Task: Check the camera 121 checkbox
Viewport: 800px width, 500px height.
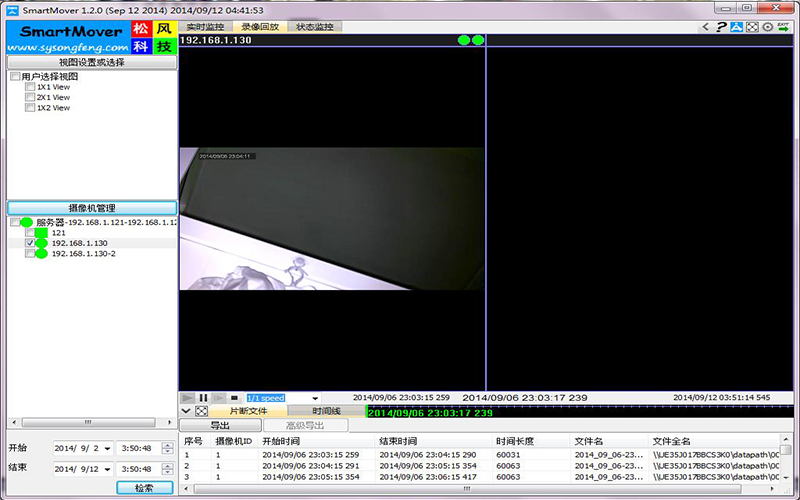Action: coord(30,233)
